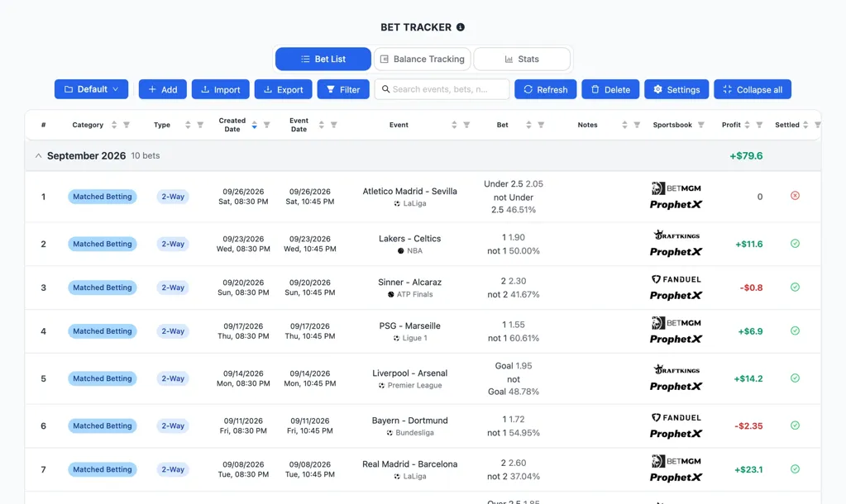
Task: Click the -$2.35 profit value
Action: pos(749,426)
